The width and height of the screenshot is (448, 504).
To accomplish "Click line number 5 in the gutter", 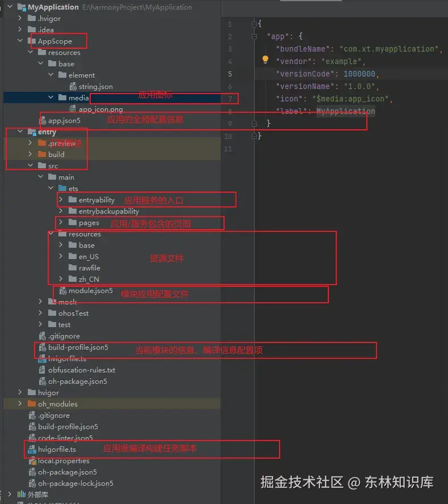I will pyautogui.click(x=230, y=74).
